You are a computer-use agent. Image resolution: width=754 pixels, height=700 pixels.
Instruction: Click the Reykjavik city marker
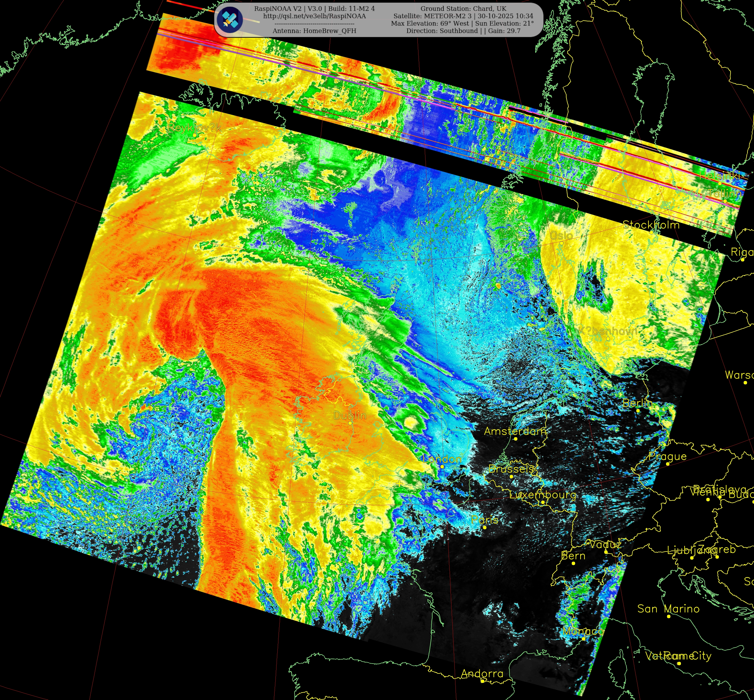194,135
